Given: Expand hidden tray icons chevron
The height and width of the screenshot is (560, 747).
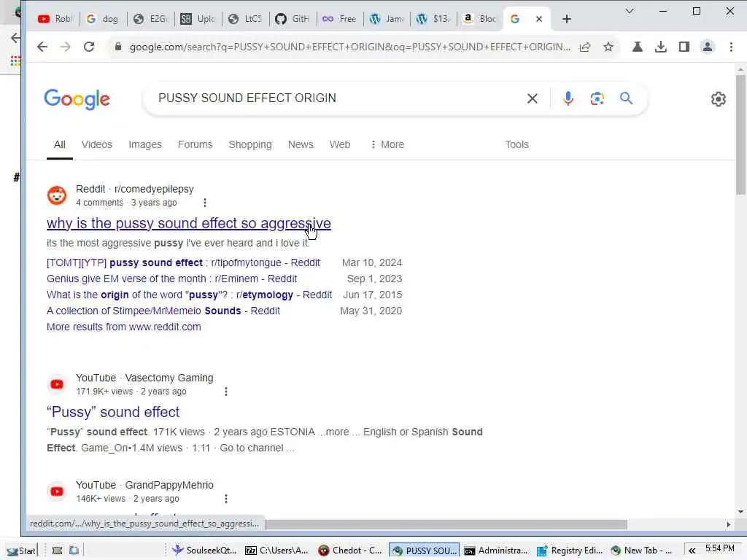Looking at the screenshot, I should click(692, 551).
